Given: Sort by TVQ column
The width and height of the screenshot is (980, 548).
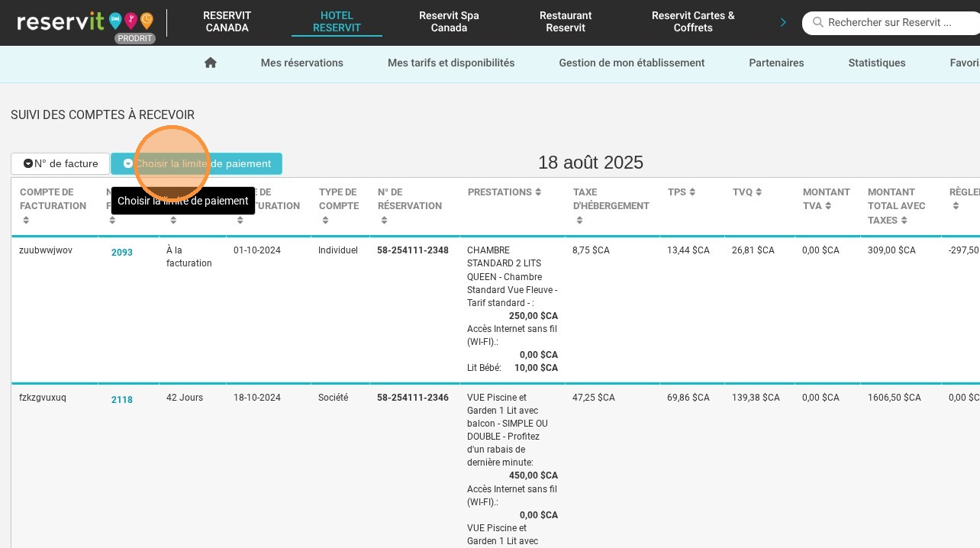Looking at the screenshot, I should (x=759, y=192).
